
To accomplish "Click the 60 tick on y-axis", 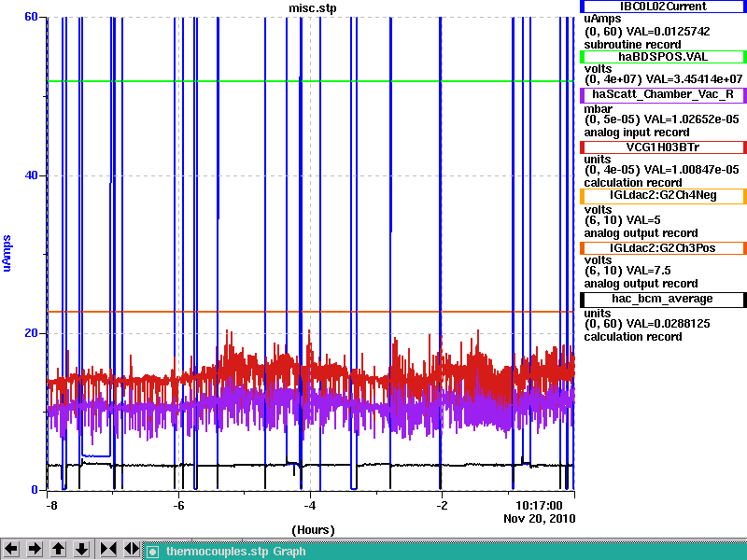I will click(31, 17).
